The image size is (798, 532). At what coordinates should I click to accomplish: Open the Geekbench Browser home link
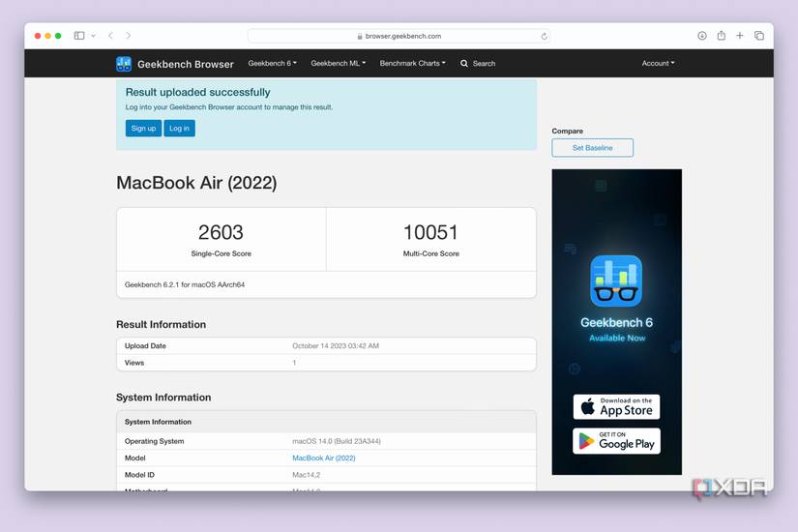tap(186, 64)
